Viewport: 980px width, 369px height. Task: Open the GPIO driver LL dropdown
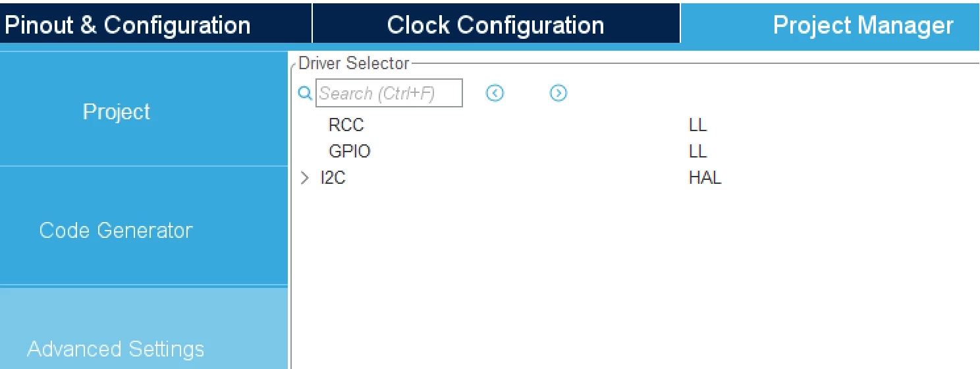click(697, 152)
